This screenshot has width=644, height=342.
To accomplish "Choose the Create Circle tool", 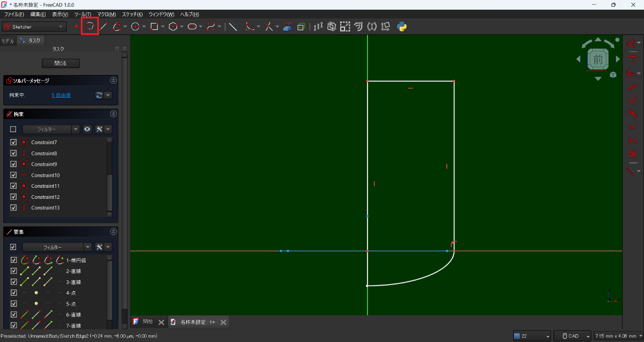I will coord(135,27).
